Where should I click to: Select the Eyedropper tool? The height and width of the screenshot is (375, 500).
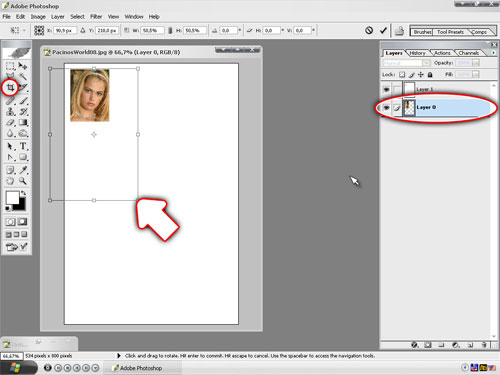pos(23,170)
